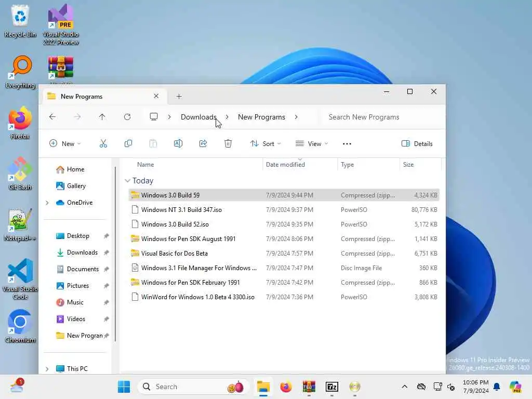The height and width of the screenshot is (399, 532).
Task: Sort by the Name column header
Action: point(145,165)
